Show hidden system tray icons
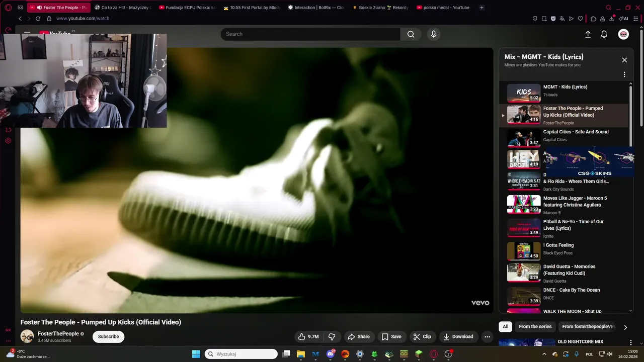Image resolution: width=644 pixels, height=362 pixels. (544, 354)
